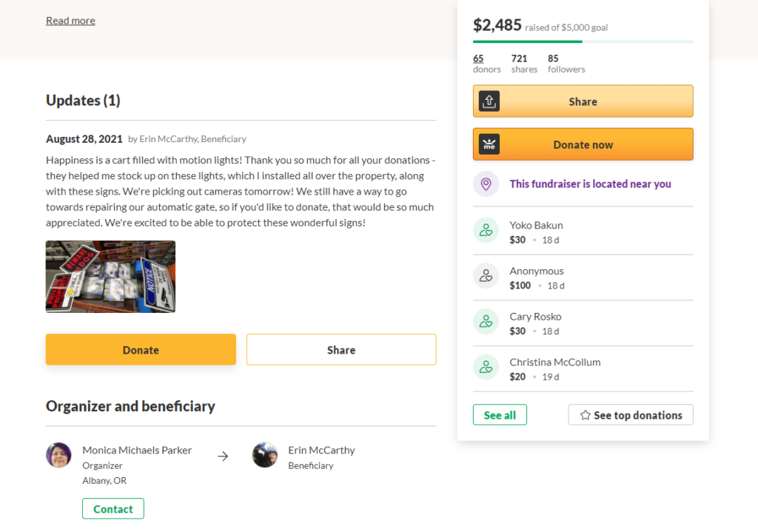Click the arrow between organizer and beneficiary

[x=223, y=456]
